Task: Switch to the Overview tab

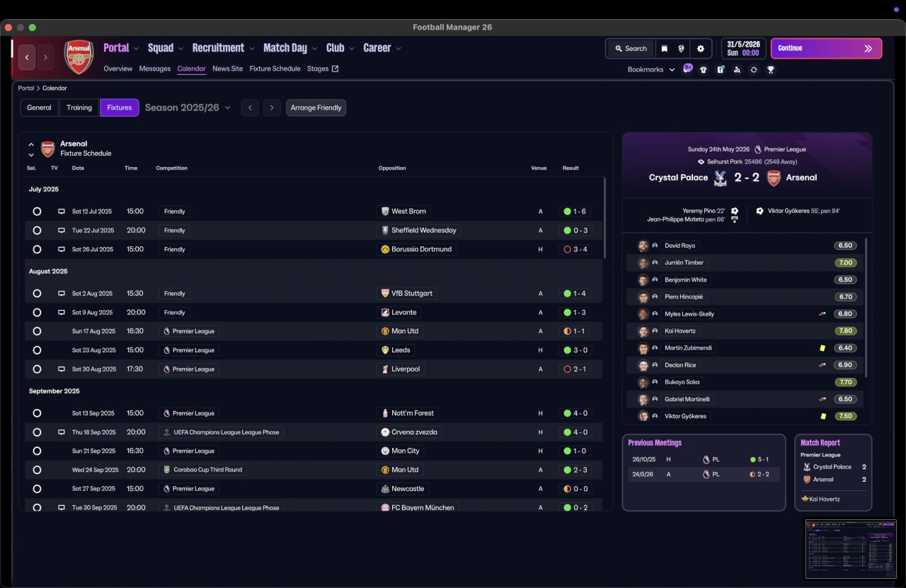Action: (x=118, y=69)
